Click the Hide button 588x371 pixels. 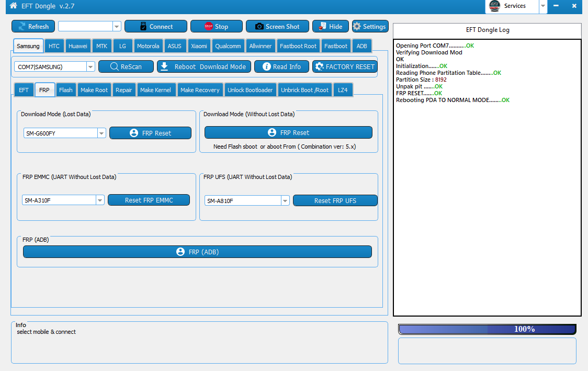[331, 26]
